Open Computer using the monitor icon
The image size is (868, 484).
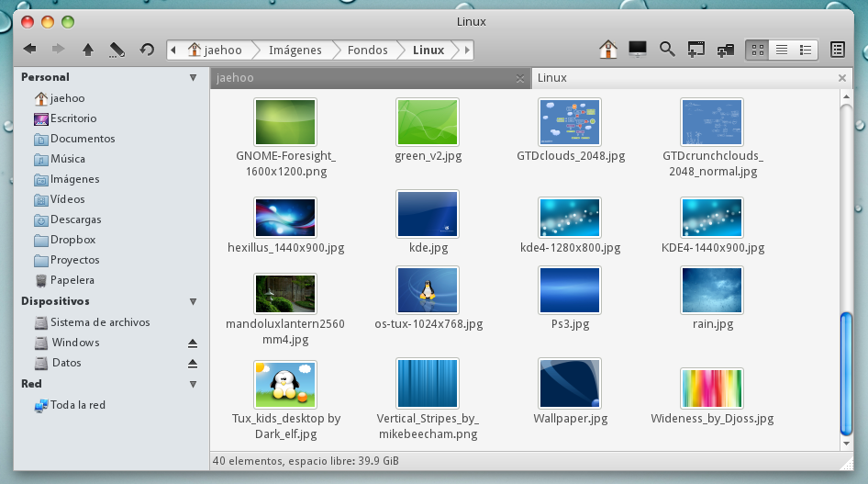coord(637,50)
